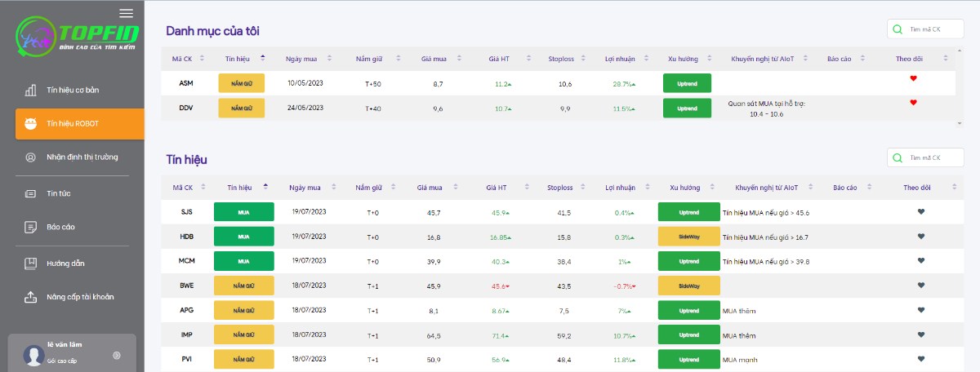Screen dimensions: 980x372
Task: Follow IMP with its heart icon
Action: point(921,334)
